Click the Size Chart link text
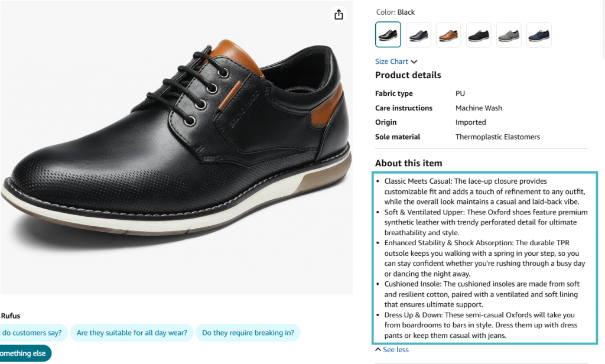Image resolution: width=605 pixels, height=364 pixels. click(392, 61)
